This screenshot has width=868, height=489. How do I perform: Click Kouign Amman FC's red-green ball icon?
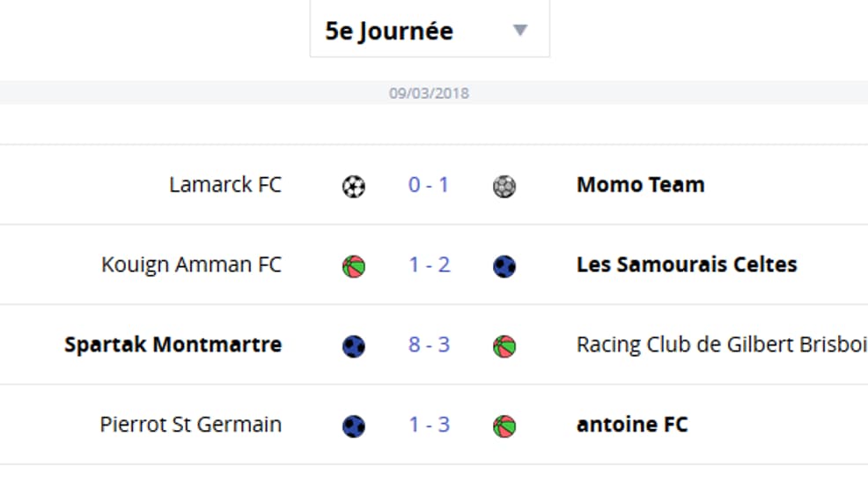pos(354,266)
